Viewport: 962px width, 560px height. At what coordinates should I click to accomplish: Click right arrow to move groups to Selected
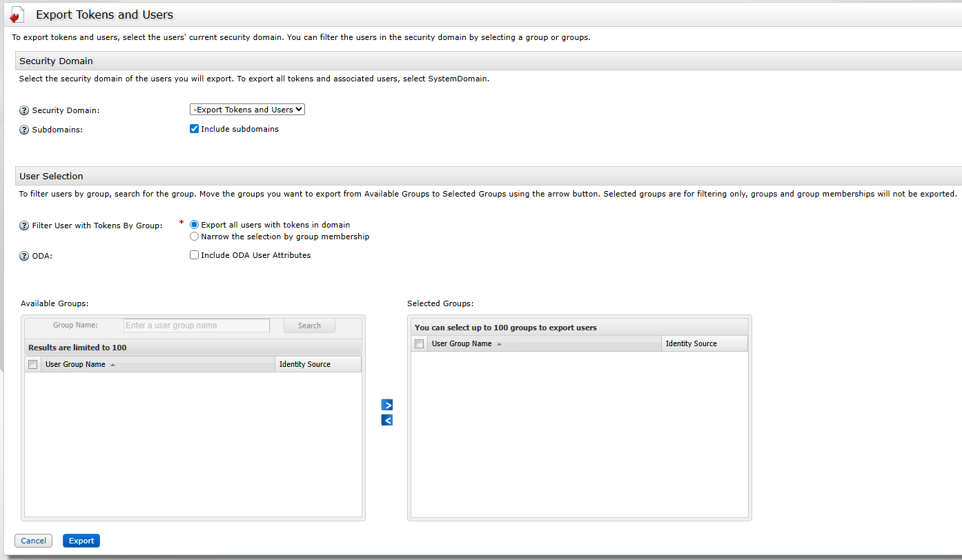[387, 405]
